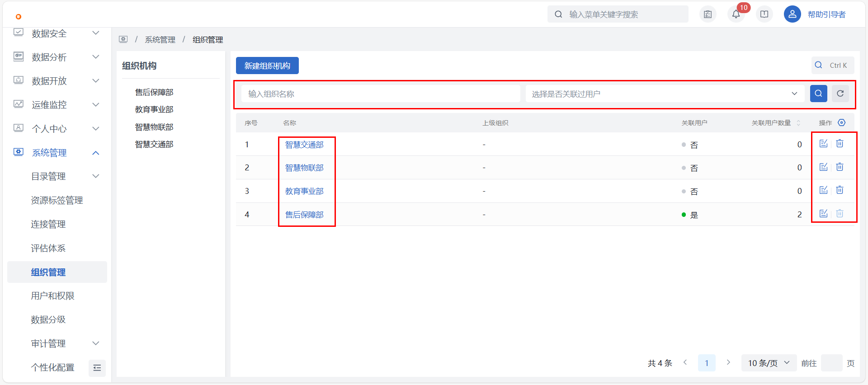
Task: Open the column settings gear icon
Action: click(x=841, y=123)
